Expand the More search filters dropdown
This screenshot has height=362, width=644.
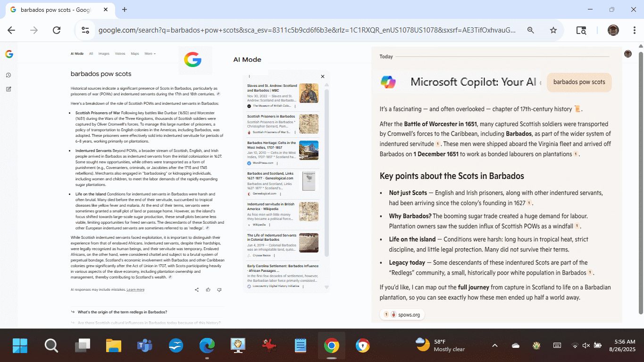[x=150, y=54]
